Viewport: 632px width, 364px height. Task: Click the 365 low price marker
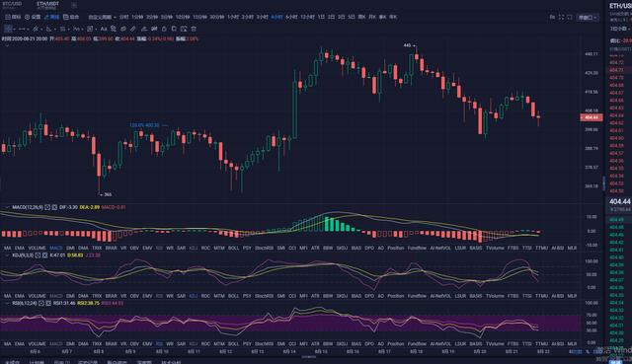click(108, 194)
